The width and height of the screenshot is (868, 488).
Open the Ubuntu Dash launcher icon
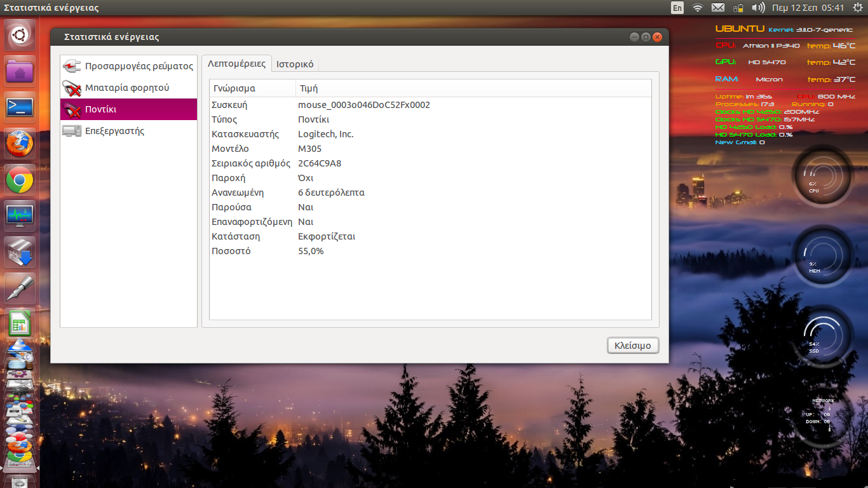click(x=20, y=35)
